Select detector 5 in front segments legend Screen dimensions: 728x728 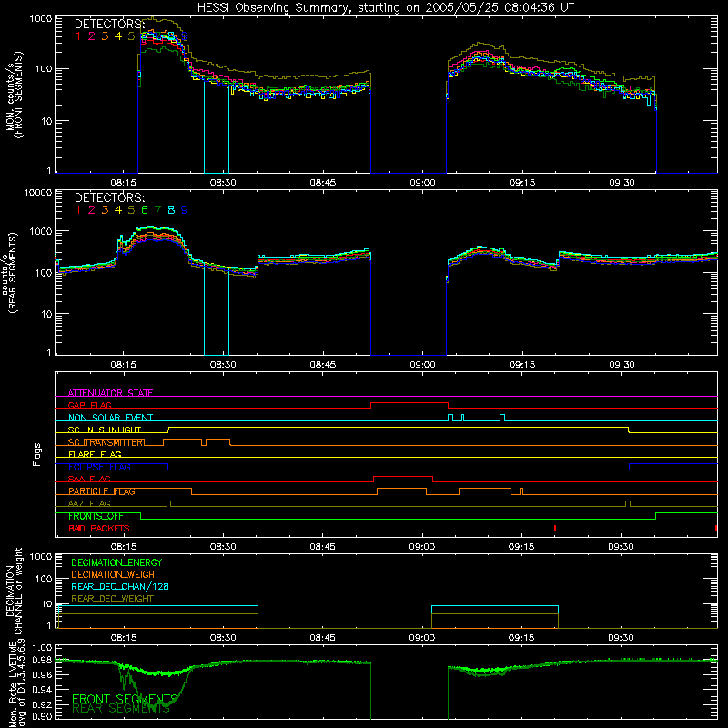(131, 36)
